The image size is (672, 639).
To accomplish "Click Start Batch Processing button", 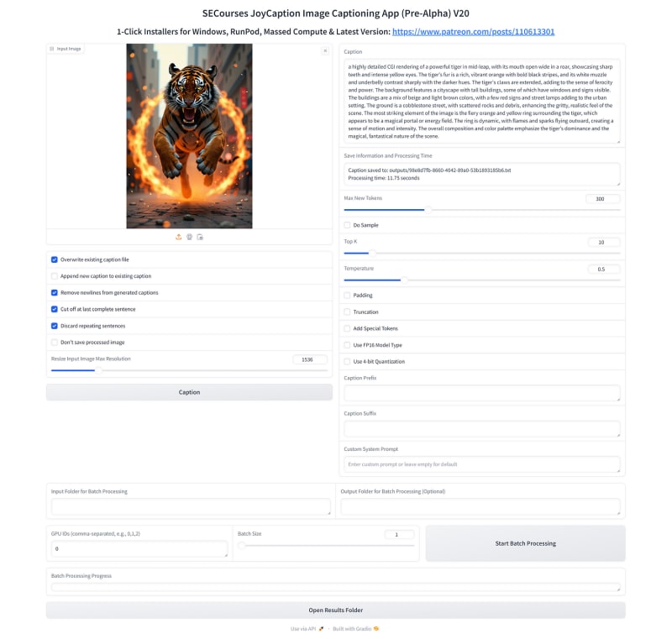I will [526, 543].
